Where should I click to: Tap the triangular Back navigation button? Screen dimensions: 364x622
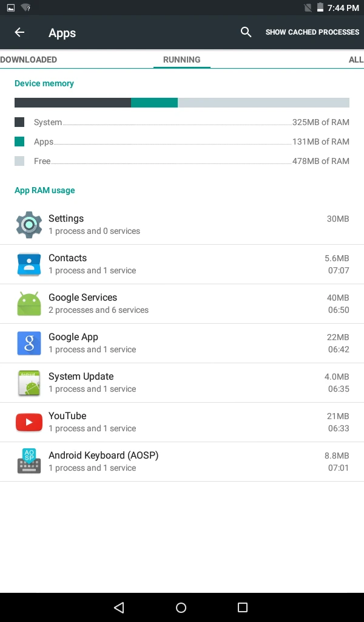(119, 607)
